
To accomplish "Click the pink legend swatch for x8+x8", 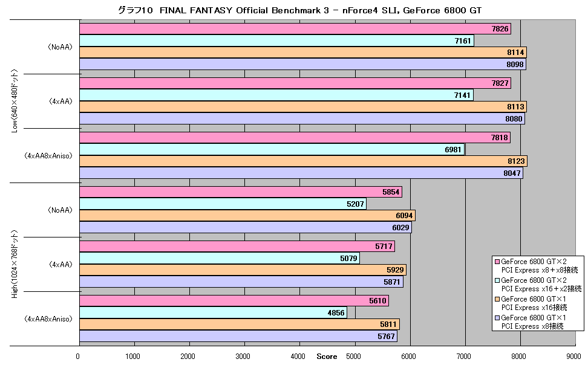I will point(498,262).
